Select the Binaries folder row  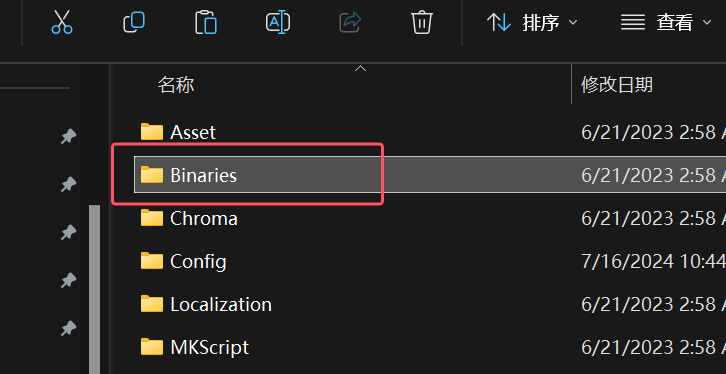click(x=430, y=175)
